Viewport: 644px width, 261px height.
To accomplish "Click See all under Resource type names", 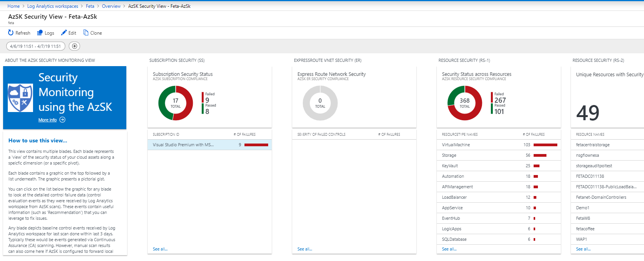I will click(449, 249).
